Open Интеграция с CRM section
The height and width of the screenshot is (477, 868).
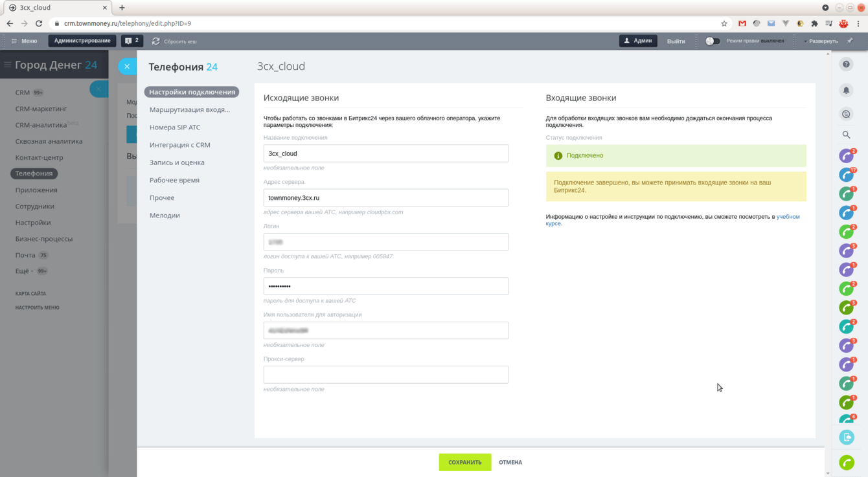point(180,145)
